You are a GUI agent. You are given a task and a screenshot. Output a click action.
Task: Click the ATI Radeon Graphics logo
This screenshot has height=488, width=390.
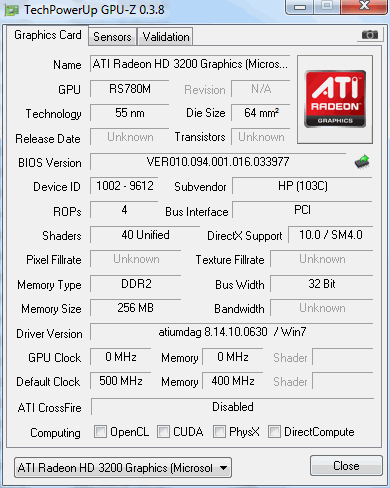click(x=335, y=99)
